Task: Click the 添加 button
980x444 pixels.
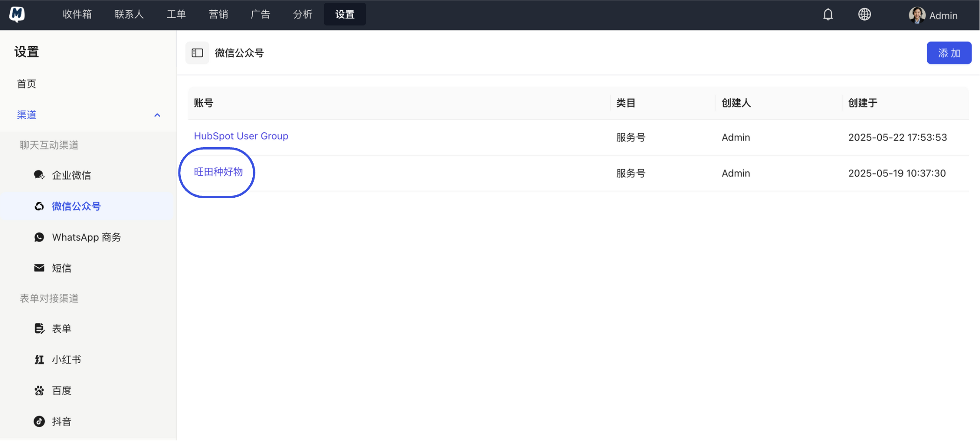Action: (949, 53)
